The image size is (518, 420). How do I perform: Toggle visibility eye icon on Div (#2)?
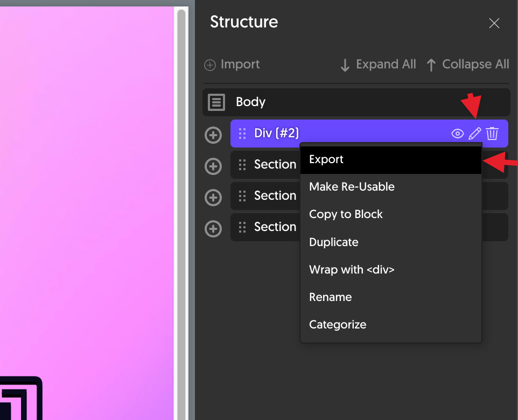click(x=458, y=134)
